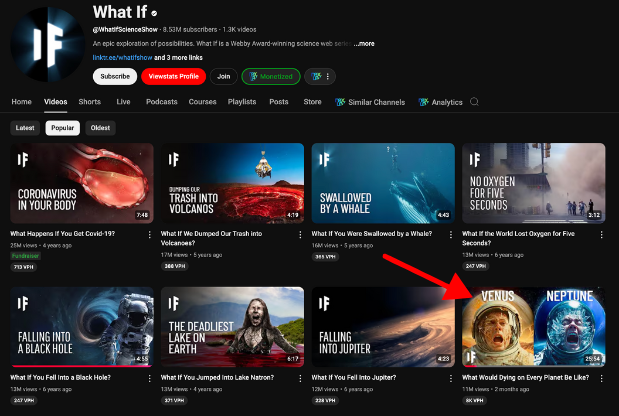The width and height of the screenshot is (619, 416).
Task: Click 'and 3 more links'
Action: (x=178, y=58)
